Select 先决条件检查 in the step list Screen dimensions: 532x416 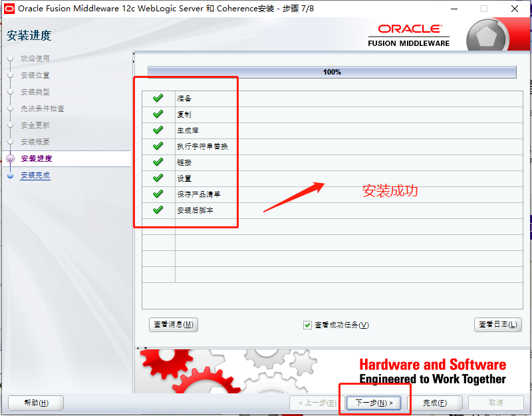43,108
